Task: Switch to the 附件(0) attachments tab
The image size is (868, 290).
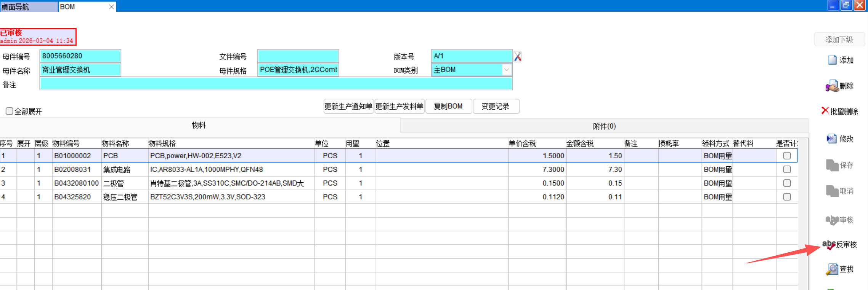Action: pos(604,126)
